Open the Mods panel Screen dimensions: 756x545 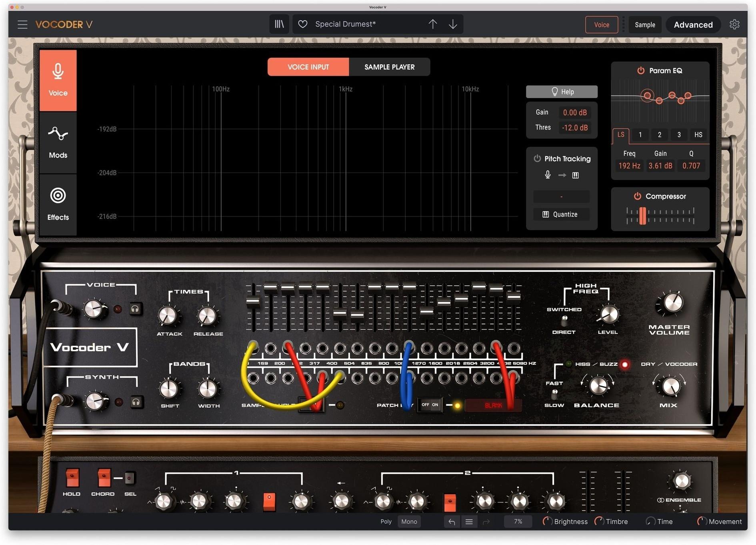click(58, 142)
